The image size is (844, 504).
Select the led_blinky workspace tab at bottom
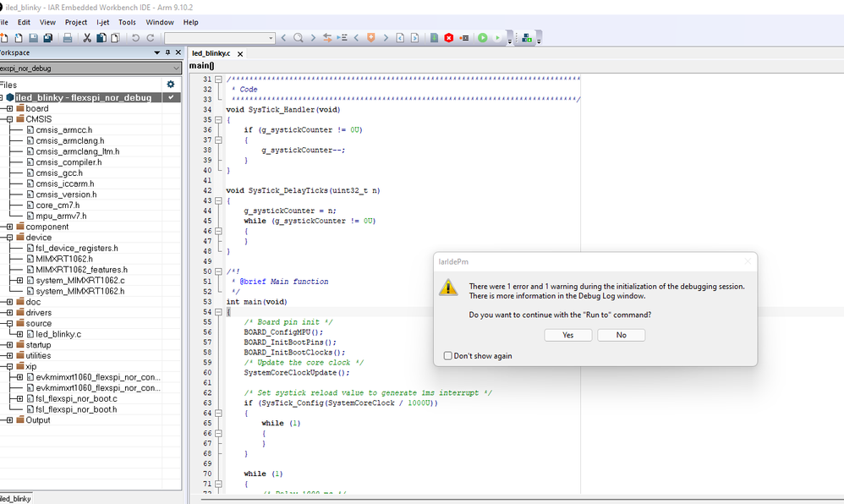(x=15, y=499)
